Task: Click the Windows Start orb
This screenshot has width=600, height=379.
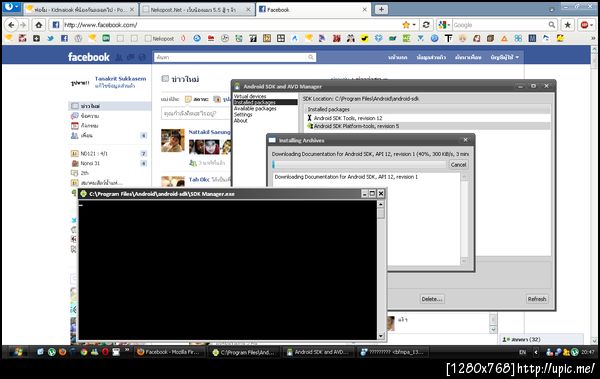Action: click(x=18, y=352)
